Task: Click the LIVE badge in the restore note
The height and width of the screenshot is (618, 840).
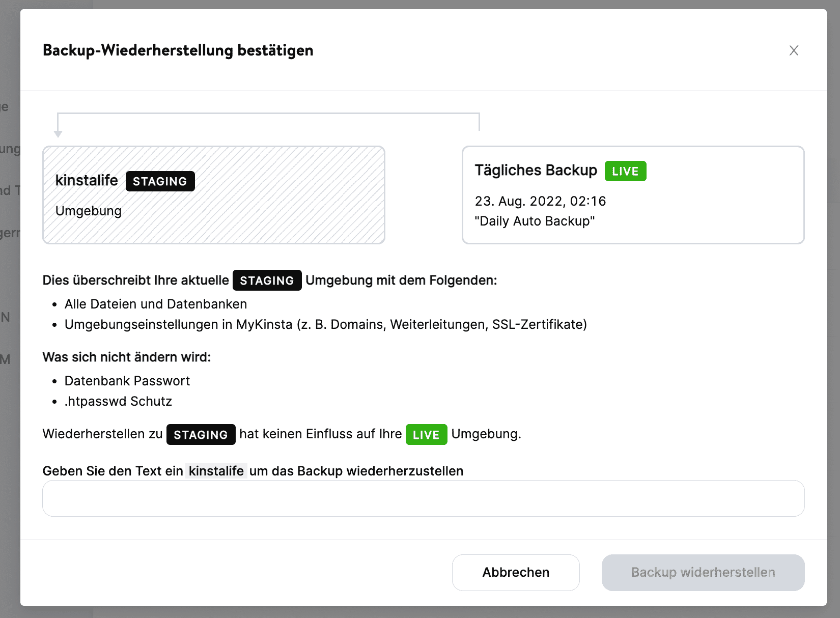Action: [x=426, y=435]
